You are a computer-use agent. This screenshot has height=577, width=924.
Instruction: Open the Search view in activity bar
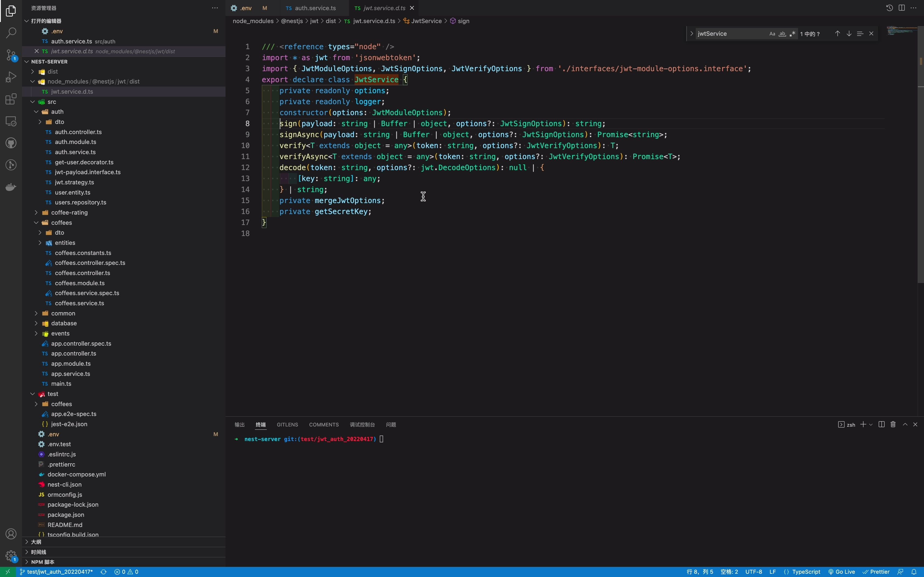[x=11, y=33]
